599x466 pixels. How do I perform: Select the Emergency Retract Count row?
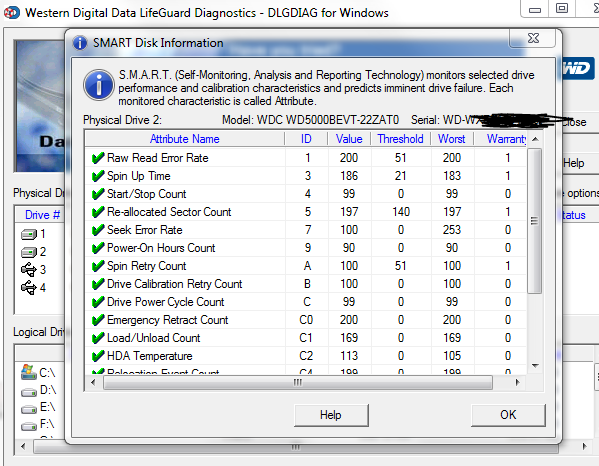pos(306,320)
